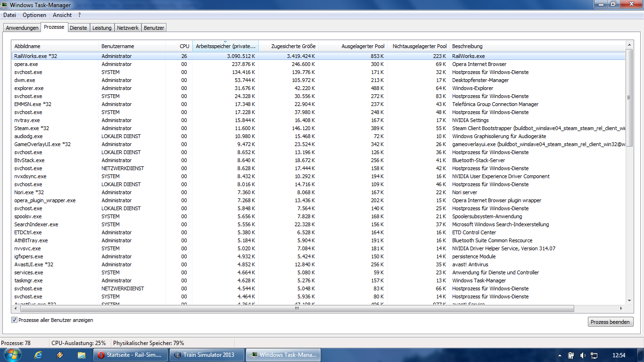
Task: Select the GameOverlayUI.exe *32 process
Action: pos(319,144)
